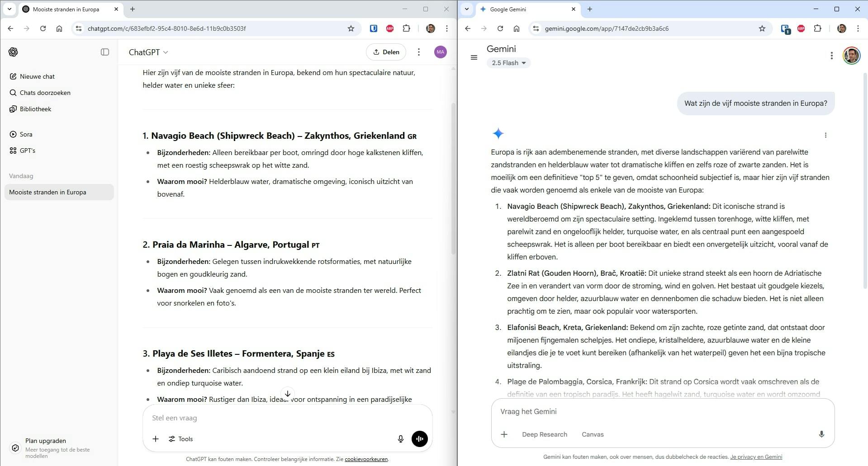Open Chats doorzoeken in ChatGPT sidebar

click(x=59, y=93)
